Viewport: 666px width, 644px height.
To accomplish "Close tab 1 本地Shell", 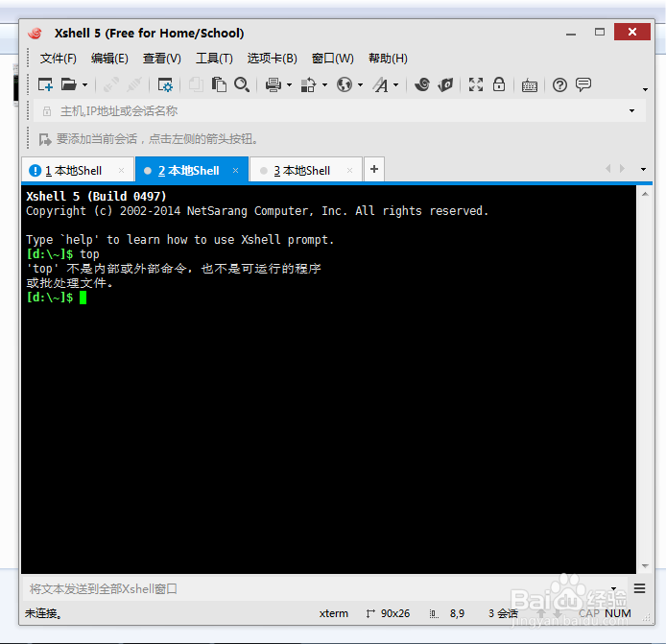I will [x=121, y=170].
